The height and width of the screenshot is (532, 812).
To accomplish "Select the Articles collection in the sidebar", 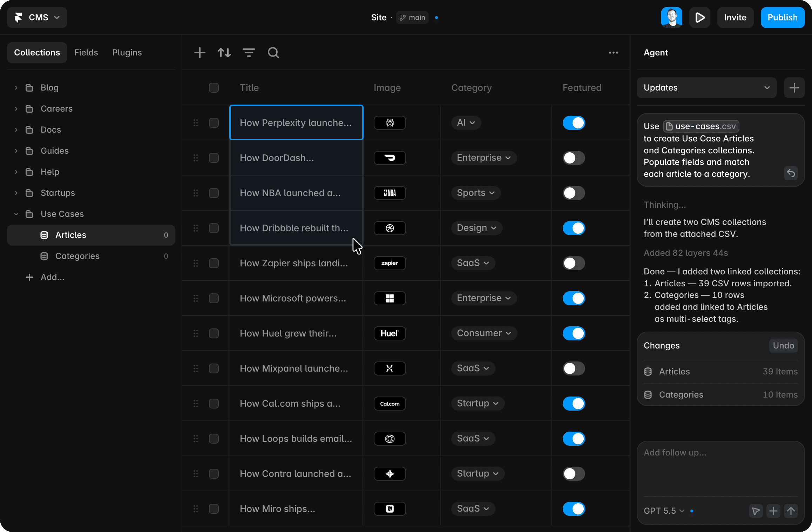I will click(91, 235).
